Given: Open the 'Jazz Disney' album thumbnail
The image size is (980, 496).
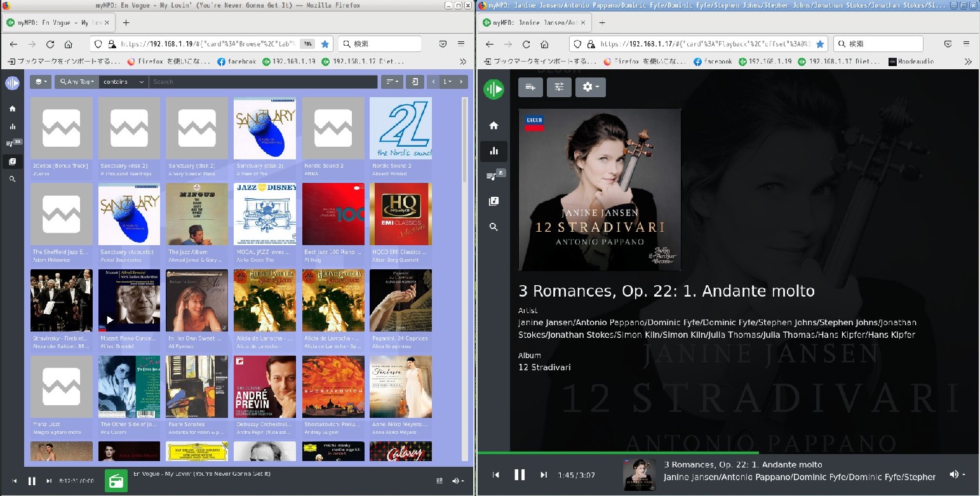Looking at the screenshot, I should (x=265, y=214).
